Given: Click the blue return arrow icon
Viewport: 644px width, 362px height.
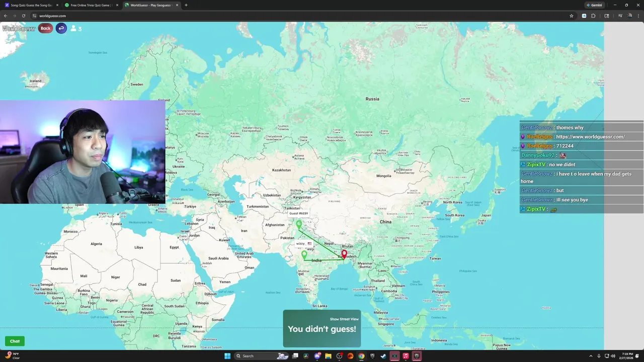Looking at the screenshot, I should point(61,28).
